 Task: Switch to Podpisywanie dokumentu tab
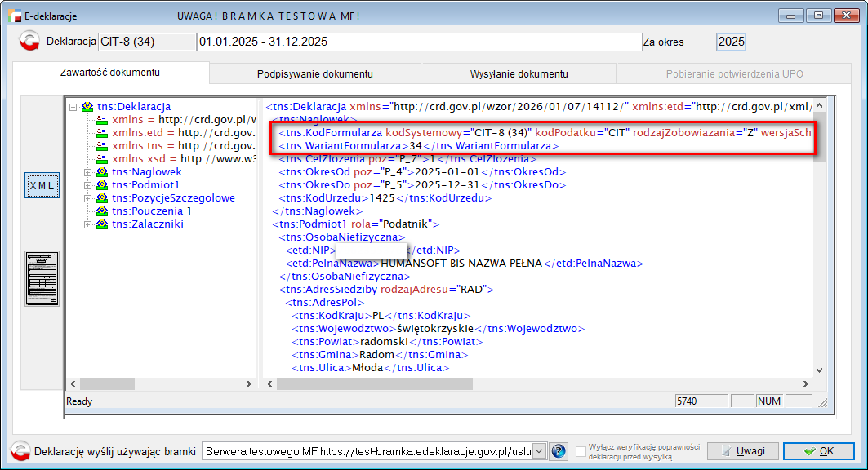click(x=314, y=74)
